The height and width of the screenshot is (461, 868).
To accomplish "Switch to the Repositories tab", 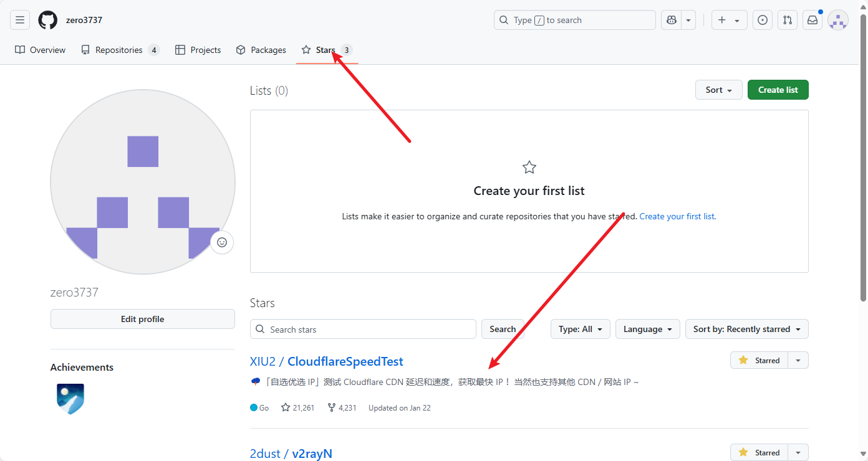I will (120, 50).
